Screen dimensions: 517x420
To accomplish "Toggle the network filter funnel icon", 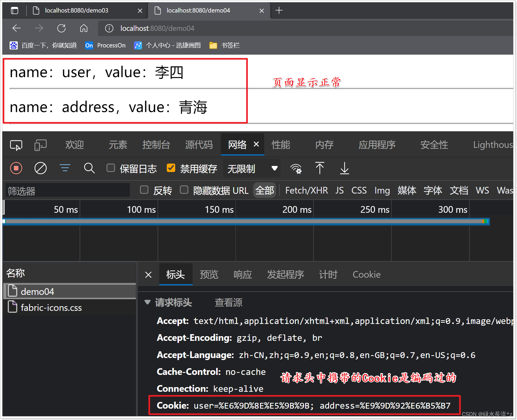I will (x=65, y=168).
